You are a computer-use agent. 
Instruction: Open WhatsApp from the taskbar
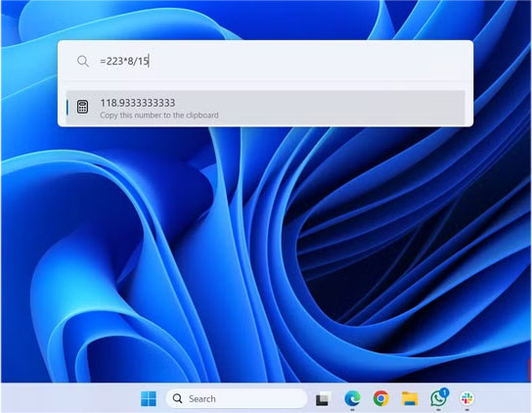click(x=439, y=397)
